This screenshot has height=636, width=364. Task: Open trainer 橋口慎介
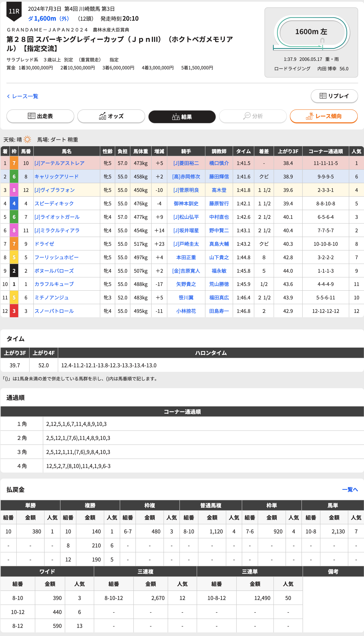219,163
